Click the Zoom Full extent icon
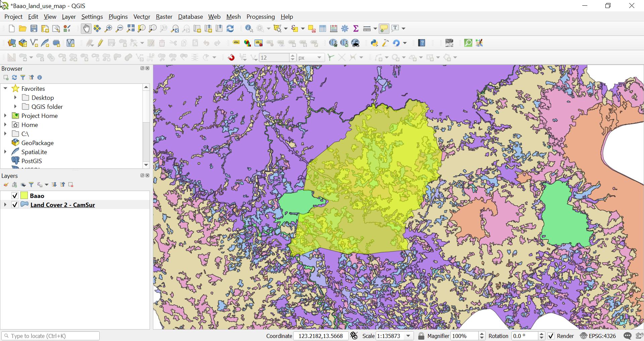Image resolution: width=644 pixels, height=341 pixels. (x=130, y=28)
